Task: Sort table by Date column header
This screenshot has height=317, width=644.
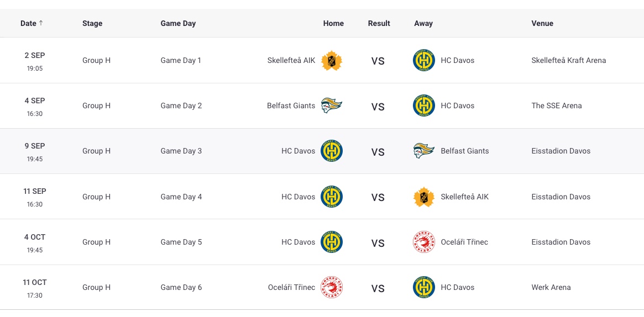Action: pos(28,23)
